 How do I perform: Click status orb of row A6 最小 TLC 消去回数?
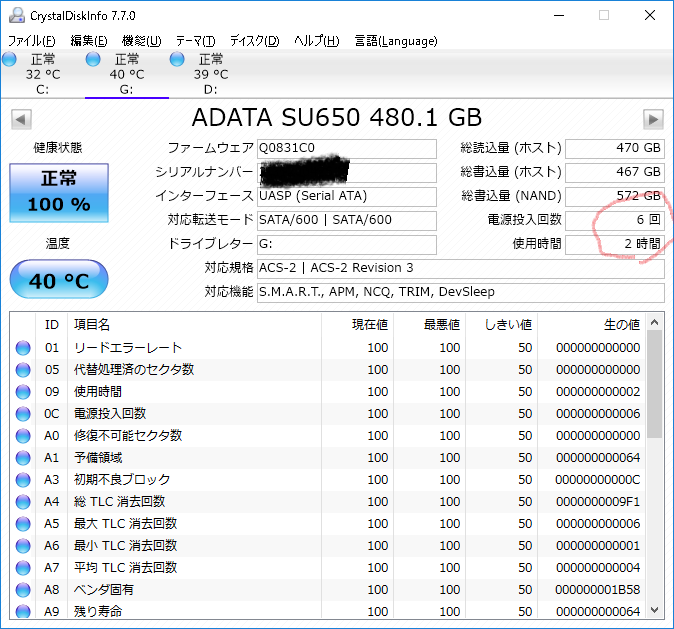[23, 546]
